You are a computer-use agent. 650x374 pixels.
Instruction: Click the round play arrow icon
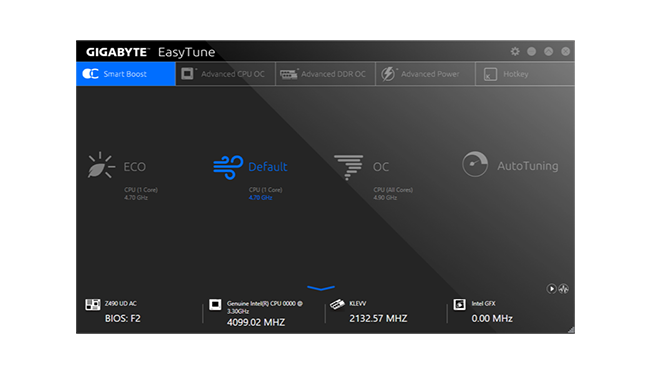click(551, 289)
